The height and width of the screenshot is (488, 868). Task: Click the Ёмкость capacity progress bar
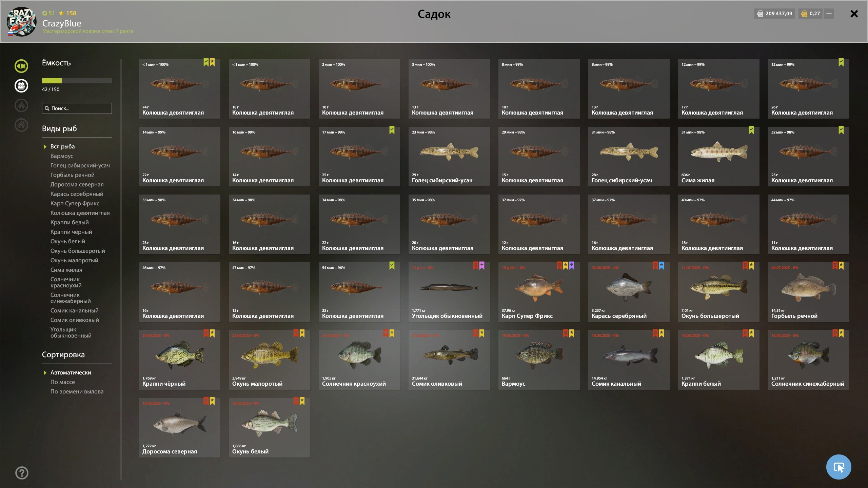pyautogui.click(x=77, y=81)
